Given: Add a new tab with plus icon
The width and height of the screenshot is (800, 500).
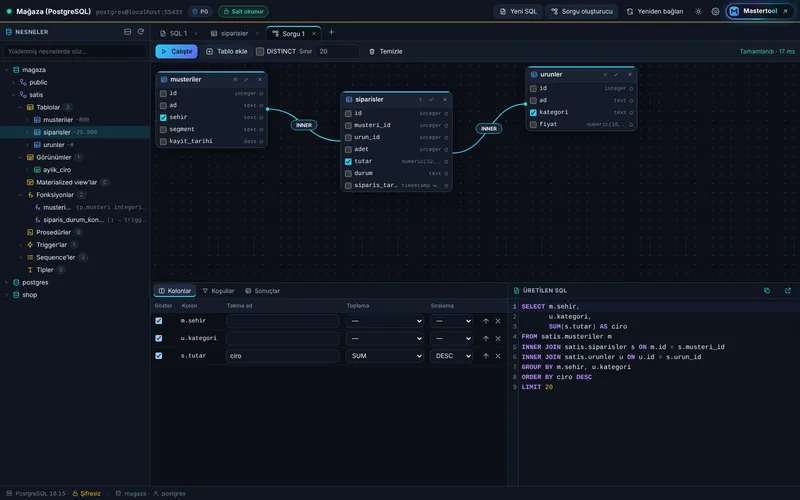Looking at the screenshot, I should tap(331, 32).
